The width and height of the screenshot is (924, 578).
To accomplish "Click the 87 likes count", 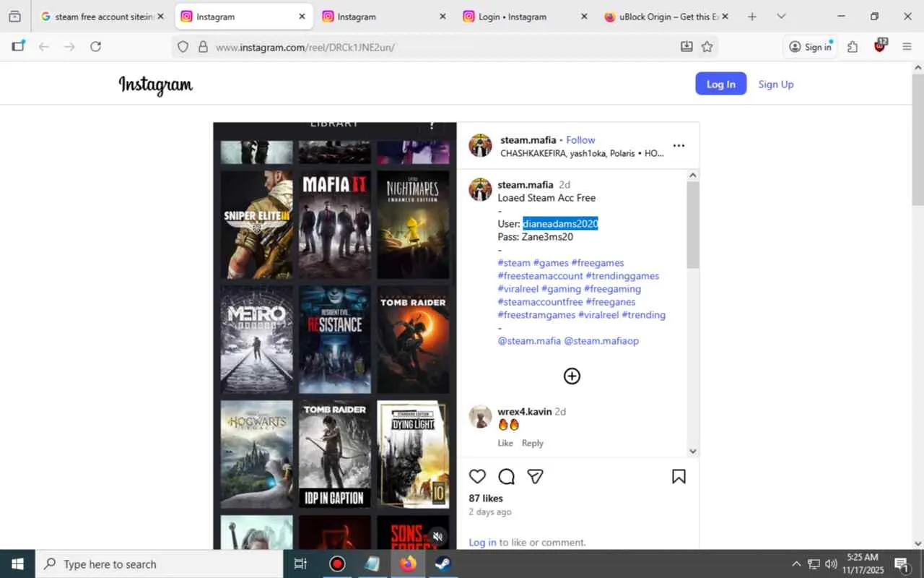I will [486, 499].
